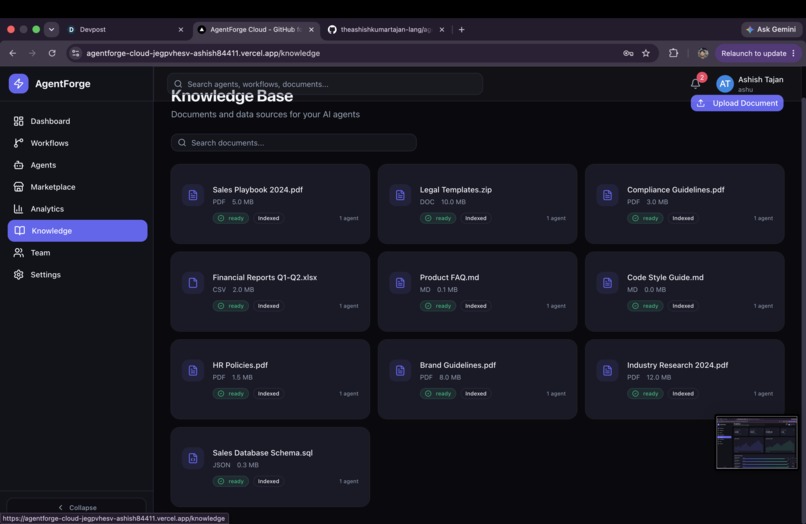Open the Industry Research 2024.pdf title
The image size is (806, 524).
677,365
